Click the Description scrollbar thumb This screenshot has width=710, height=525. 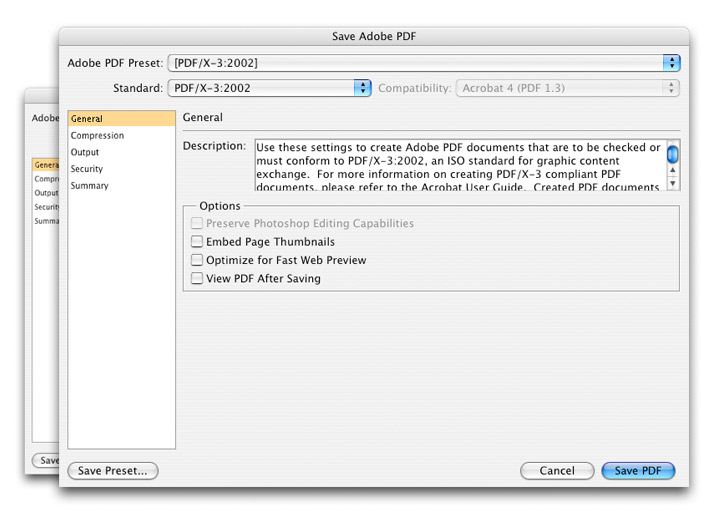click(673, 154)
